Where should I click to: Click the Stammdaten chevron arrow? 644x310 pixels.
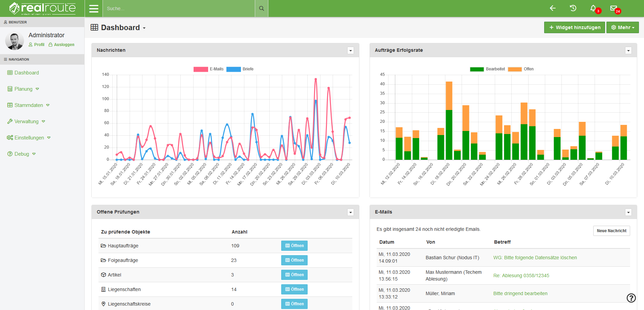coord(48,105)
